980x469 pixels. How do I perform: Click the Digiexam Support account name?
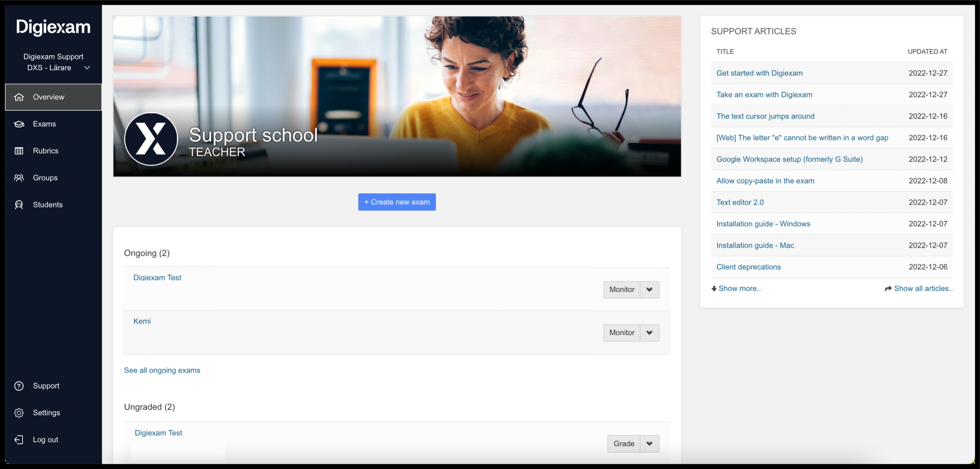(53, 57)
